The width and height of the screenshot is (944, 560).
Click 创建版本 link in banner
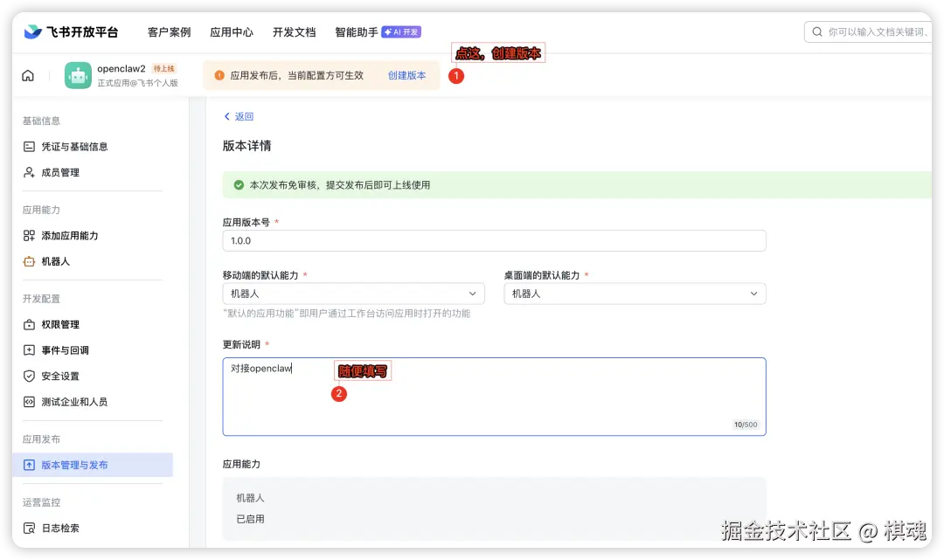(407, 76)
